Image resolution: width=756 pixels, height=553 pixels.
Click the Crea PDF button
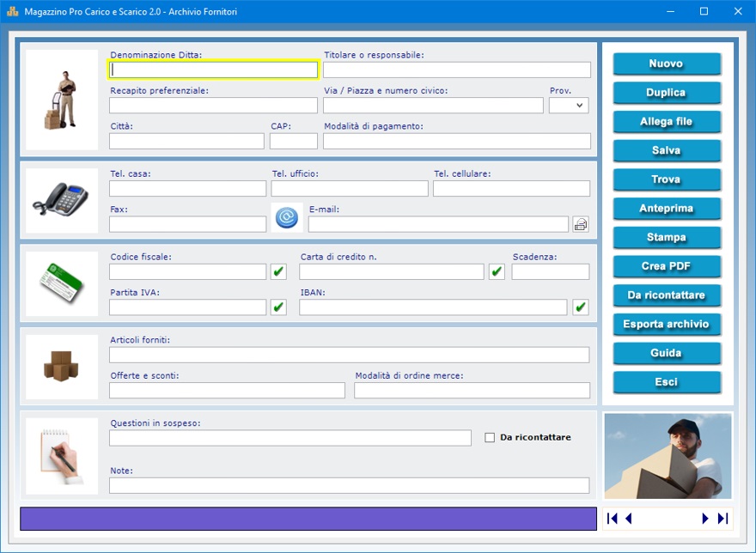pos(667,266)
